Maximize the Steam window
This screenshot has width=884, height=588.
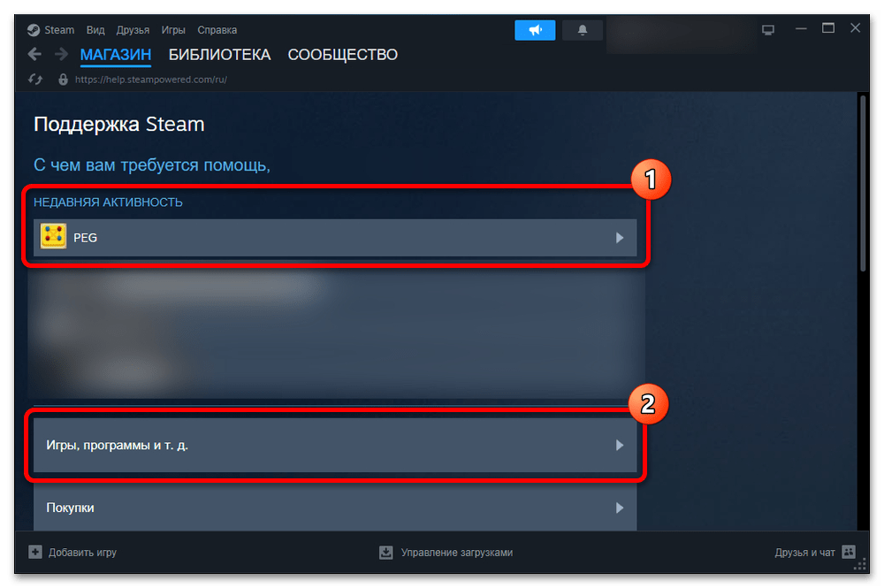(827, 28)
